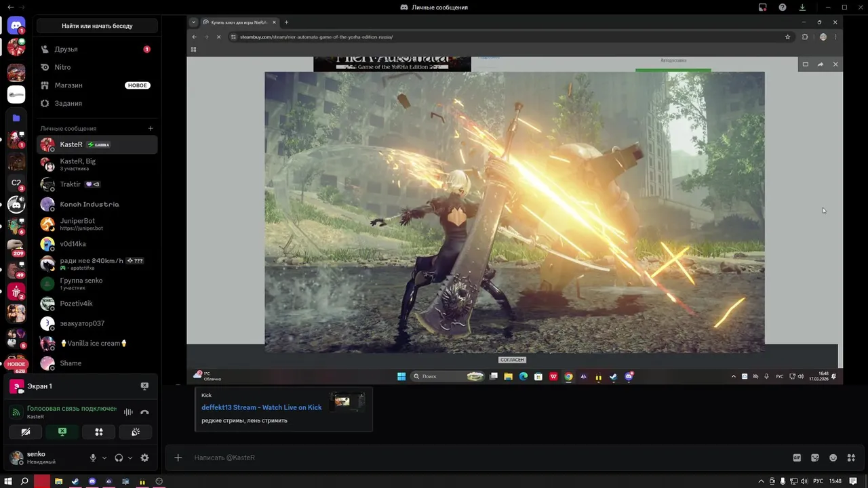
Task: Open Discord direct messages home icon
Action: 16,25
